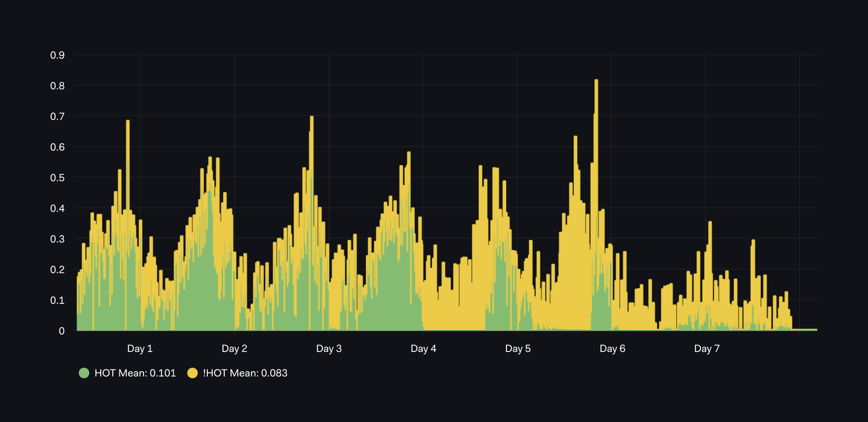Click the green HOT legend dot

[84, 373]
